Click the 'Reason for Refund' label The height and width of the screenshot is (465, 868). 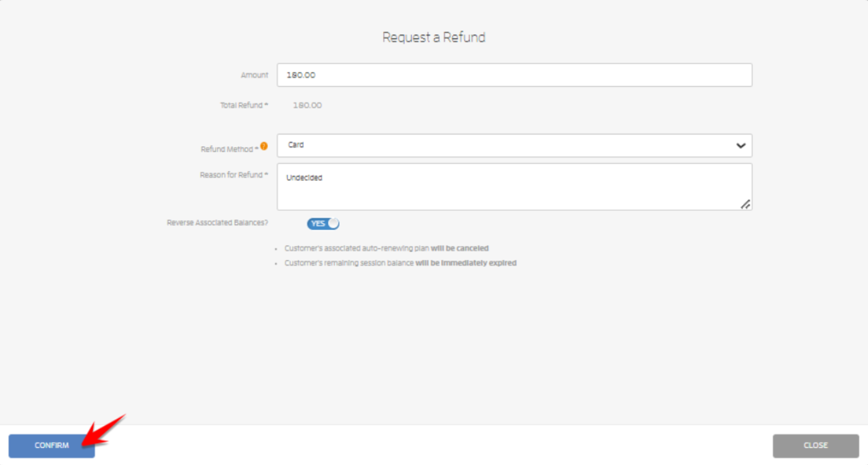(x=234, y=175)
